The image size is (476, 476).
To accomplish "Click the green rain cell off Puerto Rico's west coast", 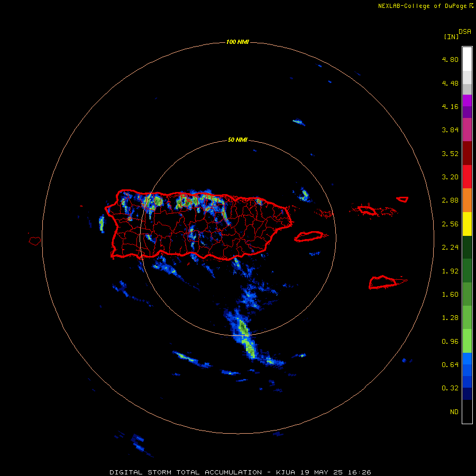I will (102, 224).
